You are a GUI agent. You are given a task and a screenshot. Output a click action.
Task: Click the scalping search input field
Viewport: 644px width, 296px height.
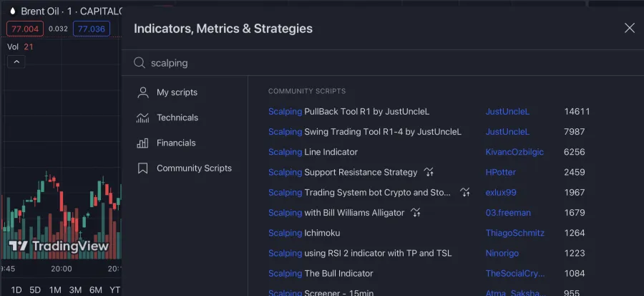(x=358, y=63)
